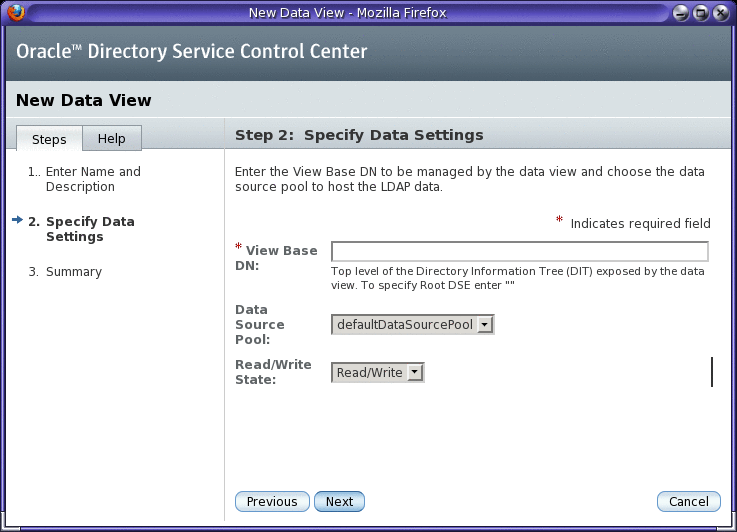Maximize the New Data View window
Screen dimensions: 737x532
tap(700, 13)
